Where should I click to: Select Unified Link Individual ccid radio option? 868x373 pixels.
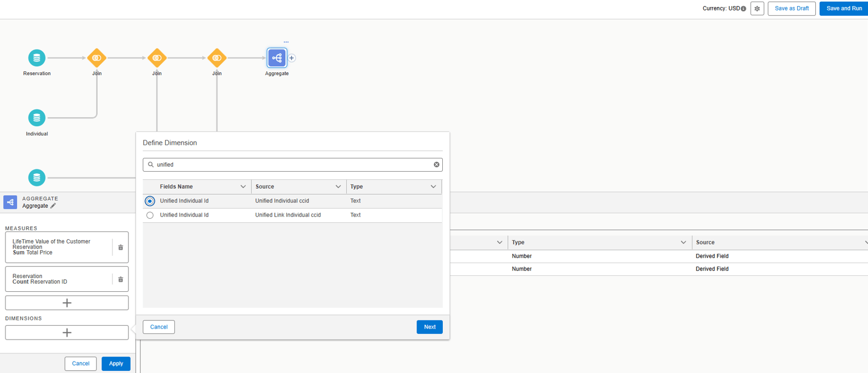pos(150,216)
